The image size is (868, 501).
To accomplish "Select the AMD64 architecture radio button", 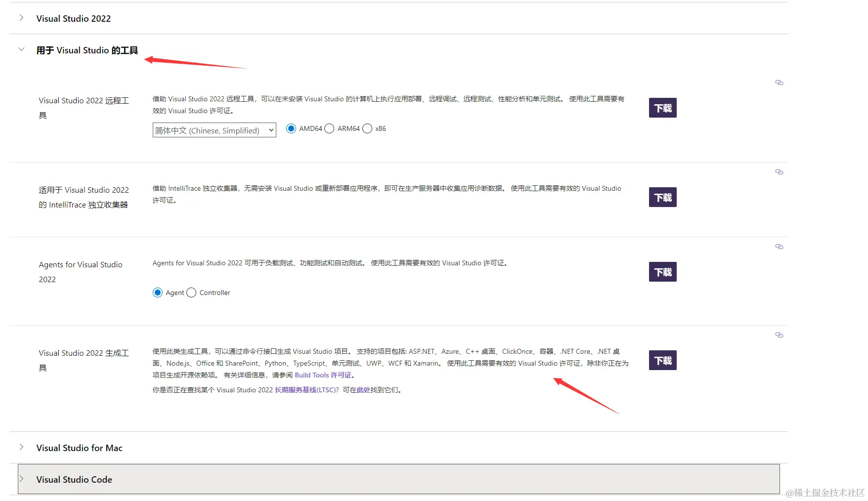I will point(291,128).
